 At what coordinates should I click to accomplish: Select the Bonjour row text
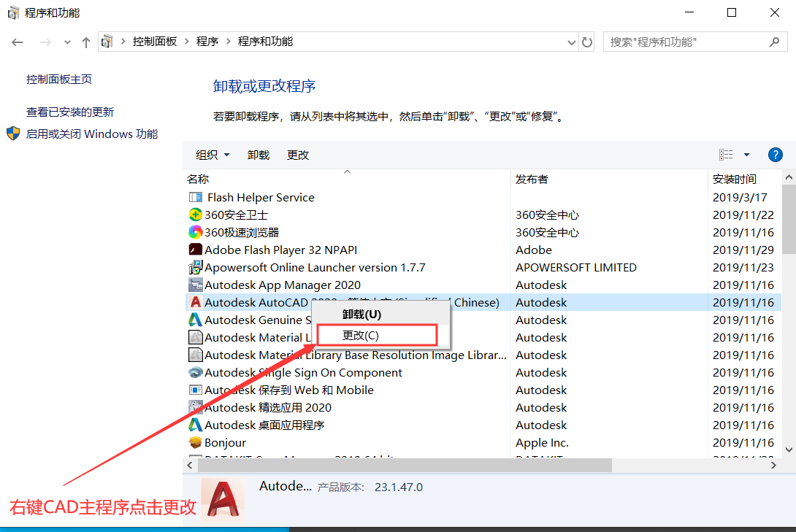coord(225,442)
